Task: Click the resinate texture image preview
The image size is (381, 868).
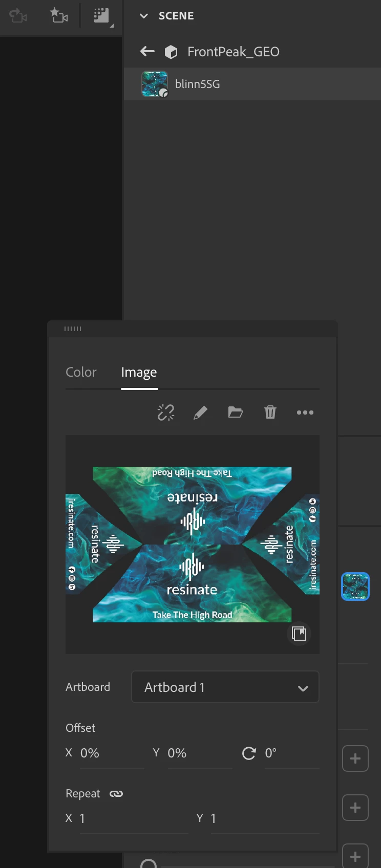Action: tap(193, 545)
